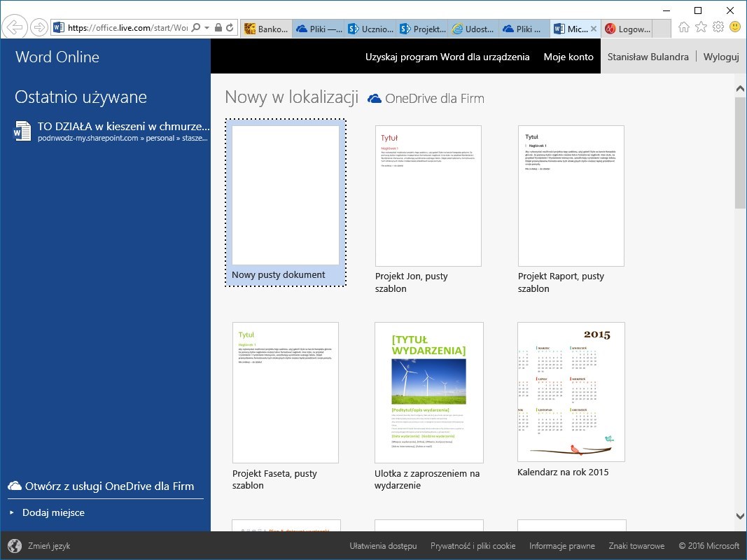
Task: Switch to the Banko... browser tab
Action: 266,29
